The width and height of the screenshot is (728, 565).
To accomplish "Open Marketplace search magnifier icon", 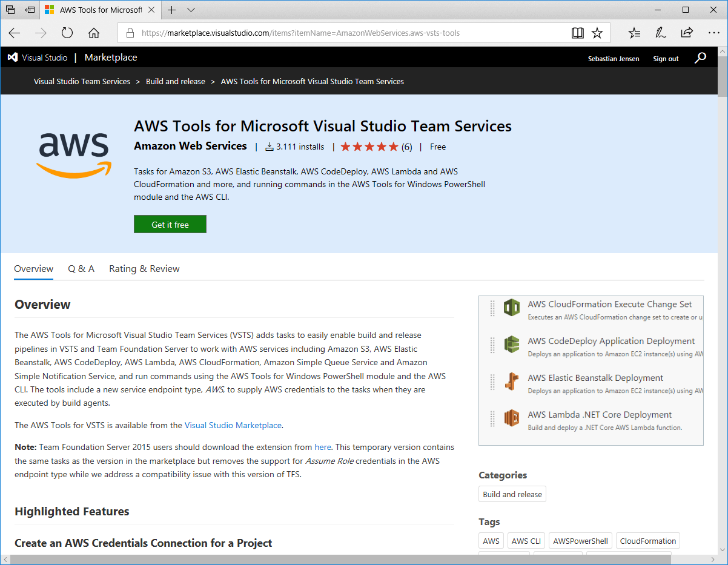I will pos(700,58).
